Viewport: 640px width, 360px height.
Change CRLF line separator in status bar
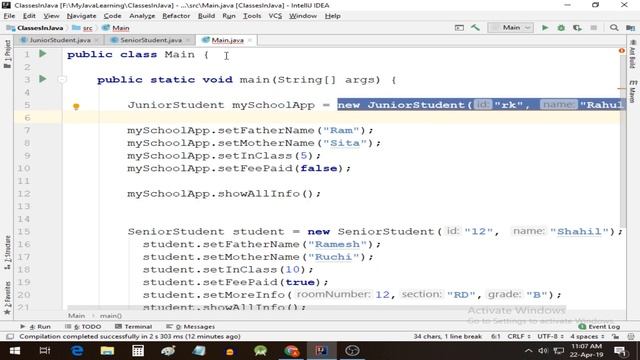pos(518,337)
